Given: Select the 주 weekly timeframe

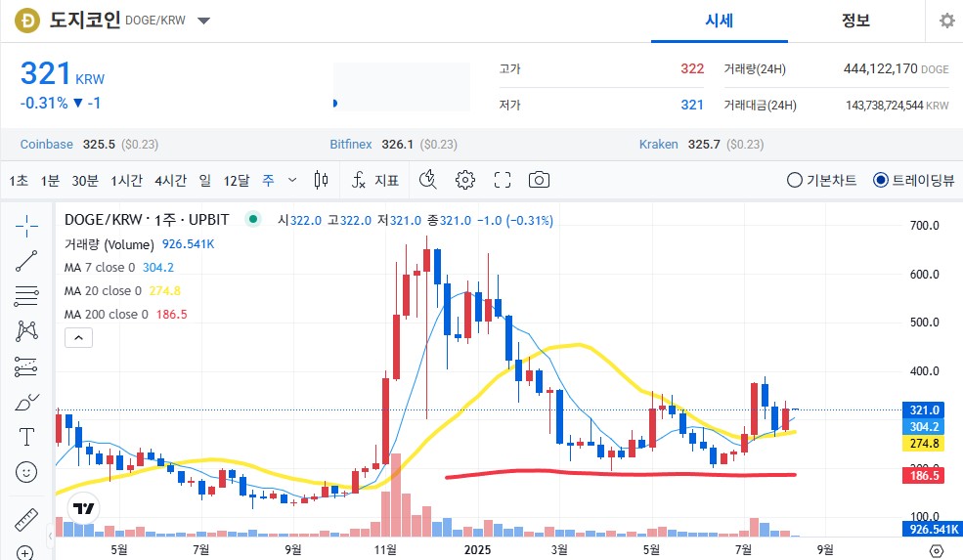Looking at the screenshot, I should (268, 180).
